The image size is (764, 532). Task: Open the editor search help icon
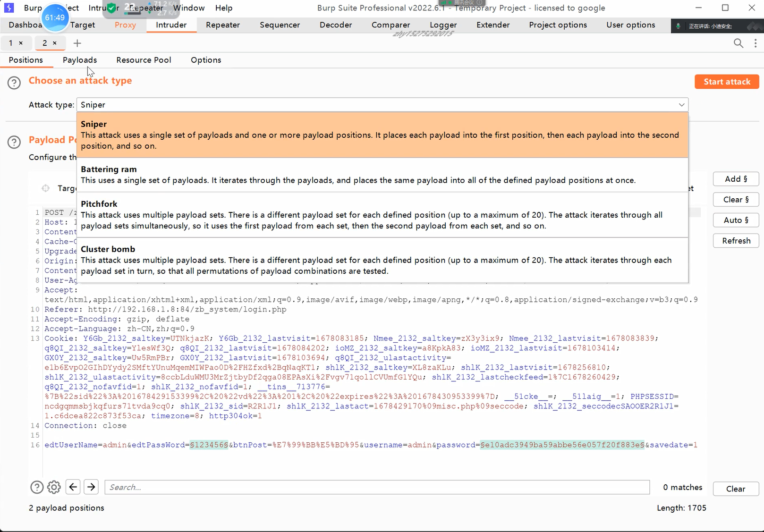click(x=37, y=487)
